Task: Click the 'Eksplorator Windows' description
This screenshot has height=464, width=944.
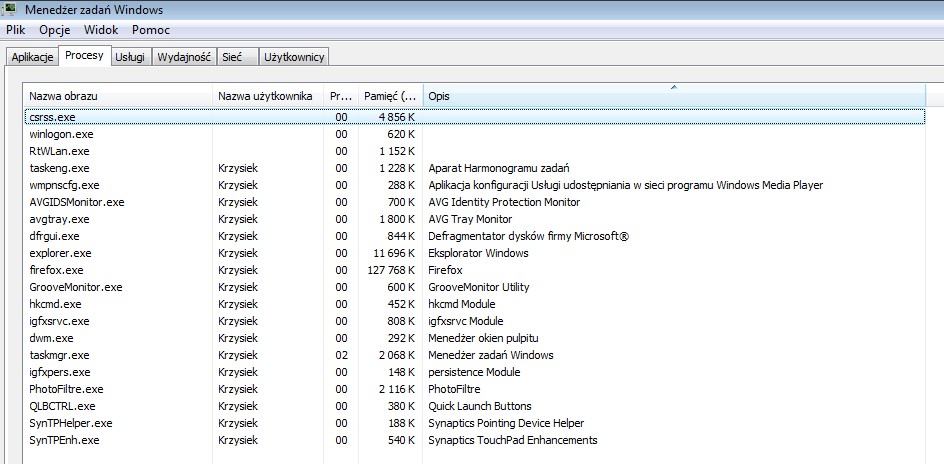Action: pyautogui.click(x=478, y=253)
